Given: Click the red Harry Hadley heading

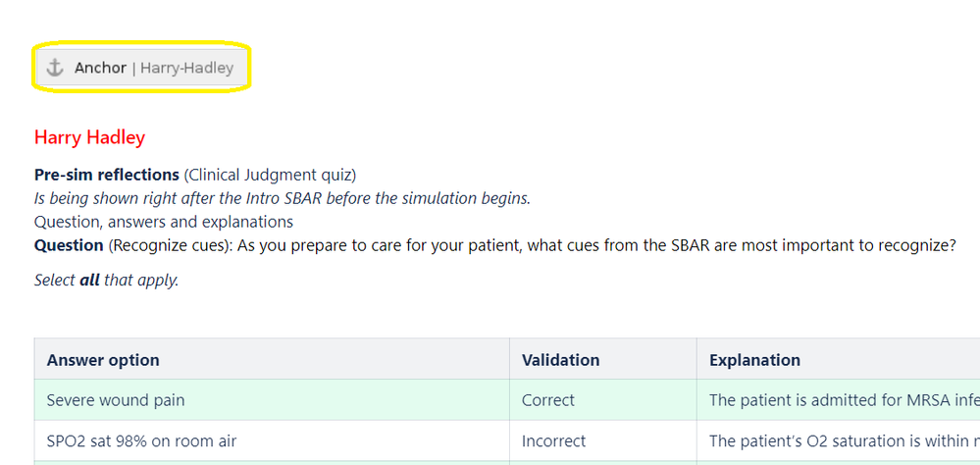Looking at the screenshot, I should pyautogui.click(x=89, y=137).
